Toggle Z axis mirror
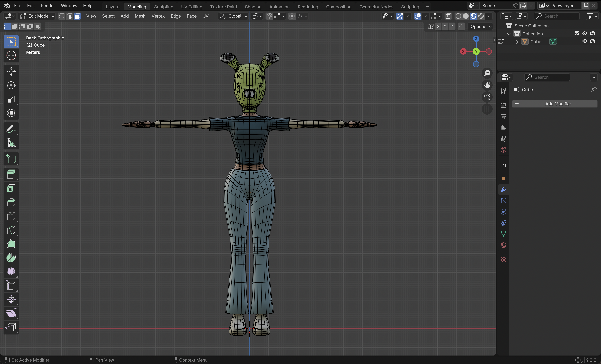601x364 pixels. pyautogui.click(x=452, y=26)
